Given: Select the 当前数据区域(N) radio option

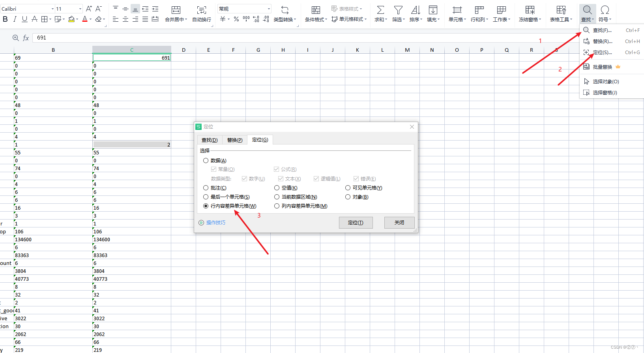Looking at the screenshot, I should pyautogui.click(x=277, y=197).
